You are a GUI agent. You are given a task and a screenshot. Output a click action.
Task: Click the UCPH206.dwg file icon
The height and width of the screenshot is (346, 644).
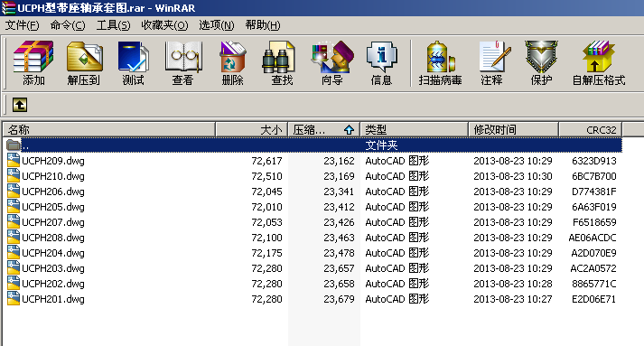[14, 192]
